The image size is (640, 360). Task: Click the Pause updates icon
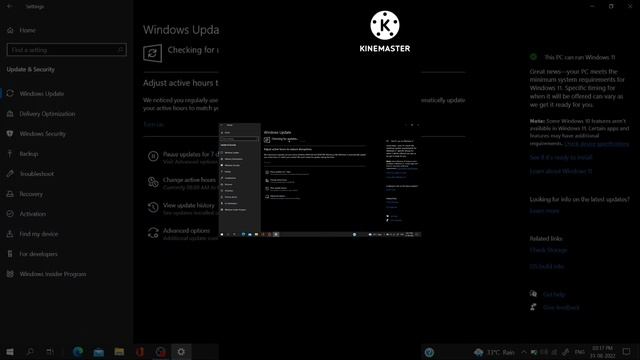[153, 156]
